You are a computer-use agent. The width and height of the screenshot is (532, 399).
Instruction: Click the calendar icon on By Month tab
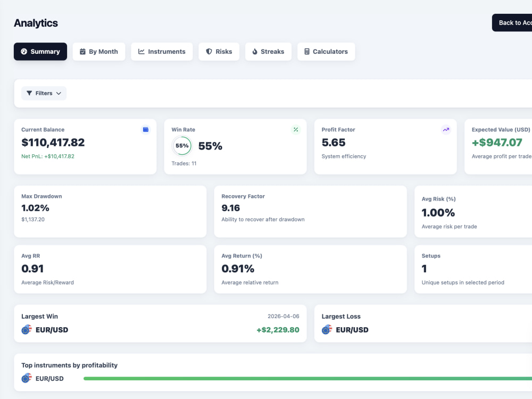[x=82, y=52]
